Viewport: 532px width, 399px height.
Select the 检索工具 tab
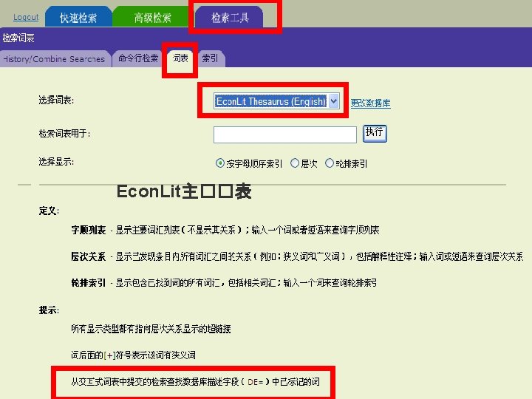(x=230, y=17)
